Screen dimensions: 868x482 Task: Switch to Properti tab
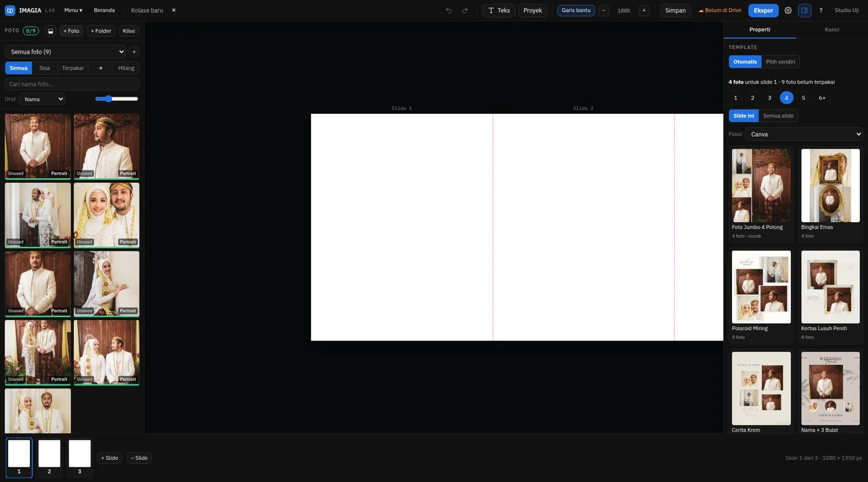pyautogui.click(x=759, y=30)
